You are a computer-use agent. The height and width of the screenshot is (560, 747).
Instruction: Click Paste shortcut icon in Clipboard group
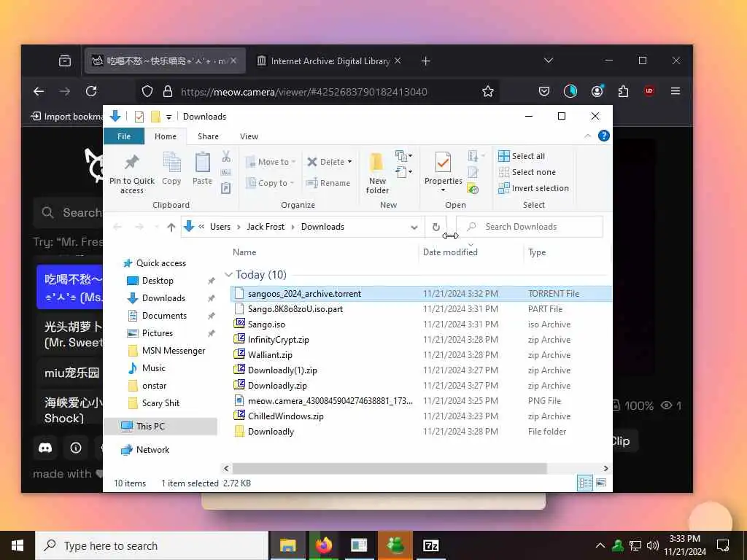(x=226, y=188)
